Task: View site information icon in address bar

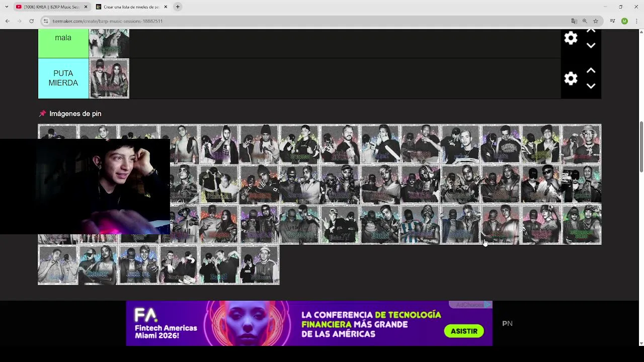Action: (x=46, y=21)
